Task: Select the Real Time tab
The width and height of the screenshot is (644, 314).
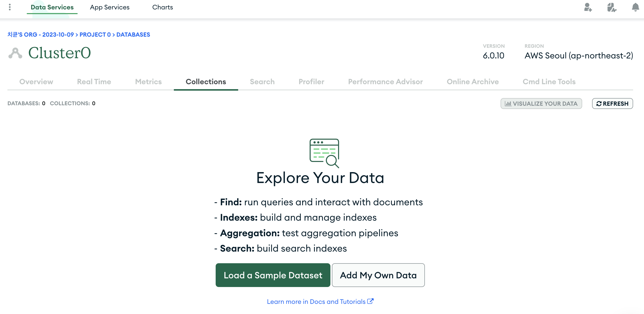Action: tap(94, 82)
